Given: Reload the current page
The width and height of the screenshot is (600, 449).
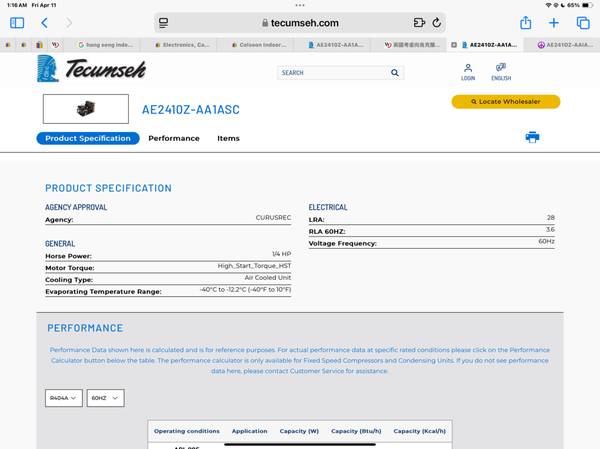Looking at the screenshot, I should [437, 23].
